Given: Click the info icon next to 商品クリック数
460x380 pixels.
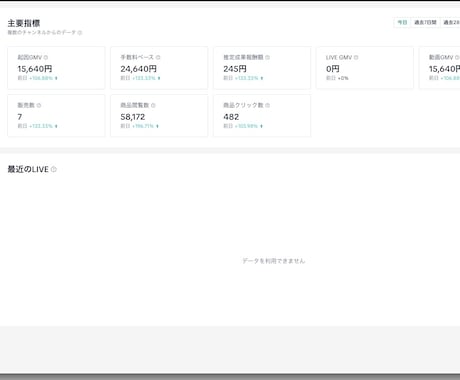Looking at the screenshot, I should point(267,105).
